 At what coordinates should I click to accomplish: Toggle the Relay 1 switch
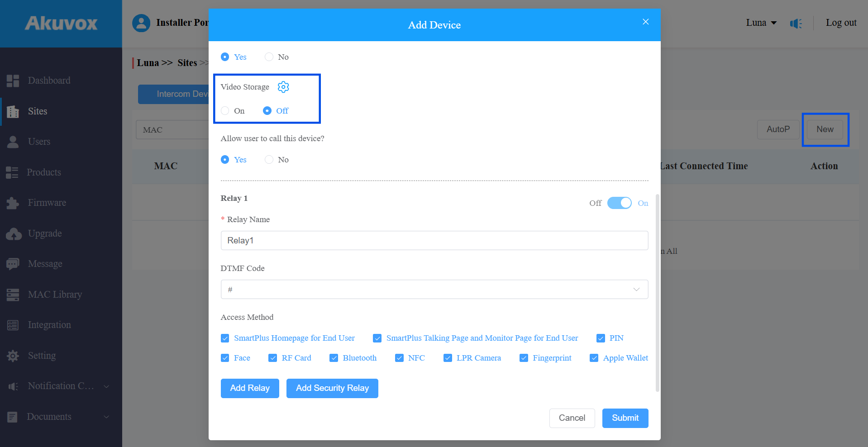pyautogui.click(x=619, y=203)
